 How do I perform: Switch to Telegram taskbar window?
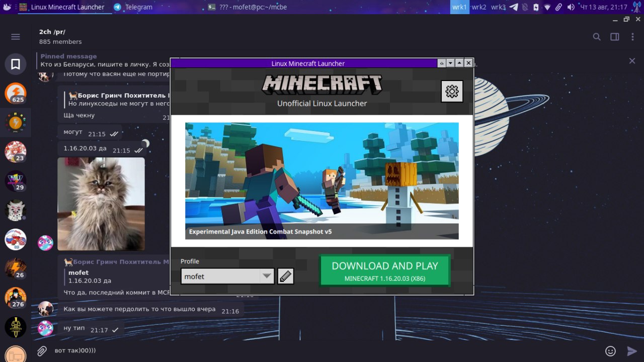tap(133, 7)
